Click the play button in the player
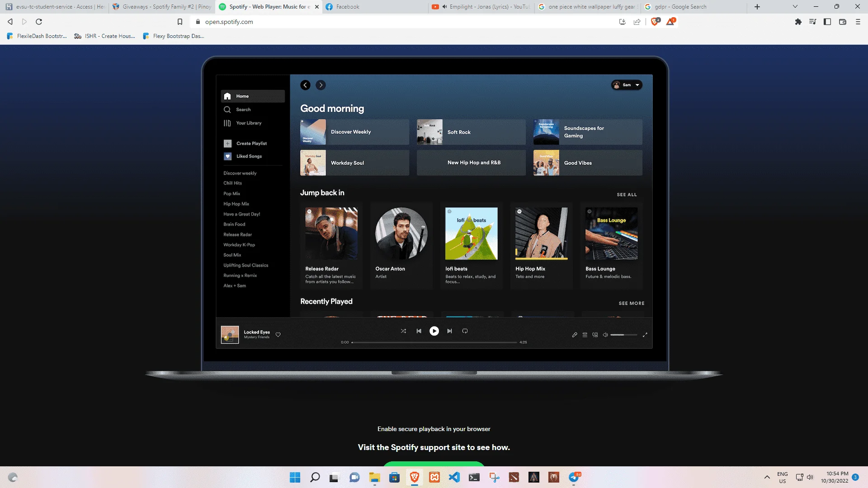This screenshot has height=488, width=868. click(x=434, y=331)
